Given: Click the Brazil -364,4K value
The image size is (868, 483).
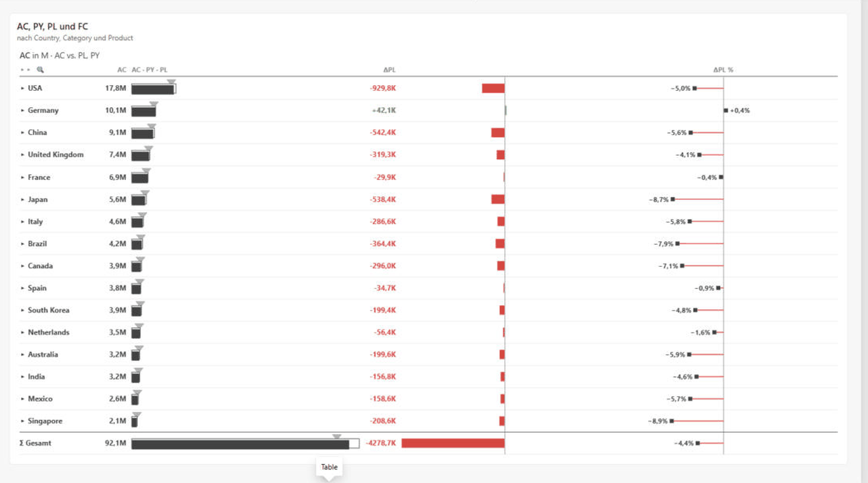Looking at the screenshot, I should [383, 244].
